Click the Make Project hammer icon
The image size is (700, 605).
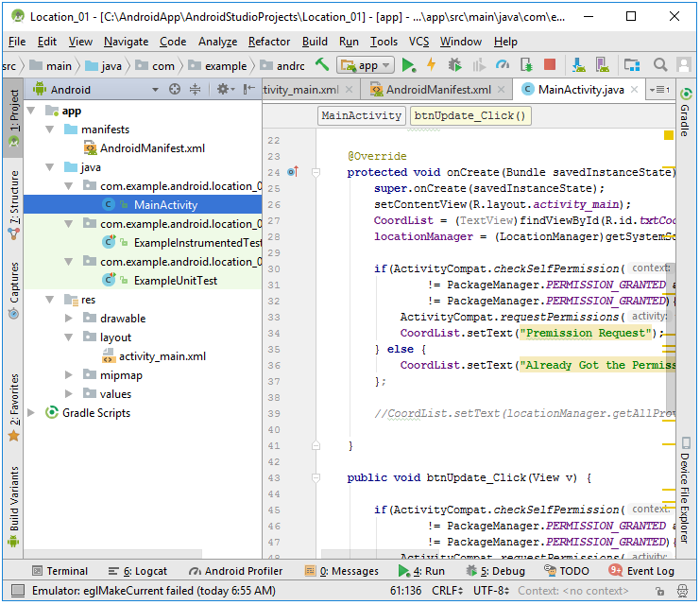pyautogui.click(x=322, y=65)
